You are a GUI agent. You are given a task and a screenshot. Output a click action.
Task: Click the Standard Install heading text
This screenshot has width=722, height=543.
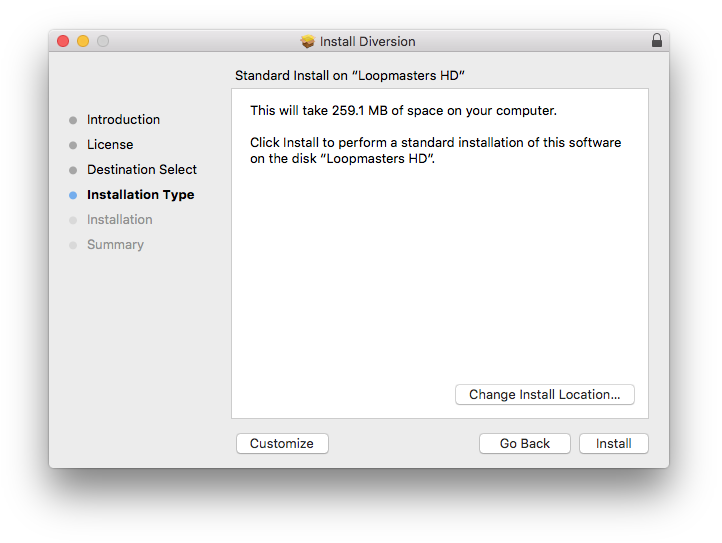tap(350, 76)
